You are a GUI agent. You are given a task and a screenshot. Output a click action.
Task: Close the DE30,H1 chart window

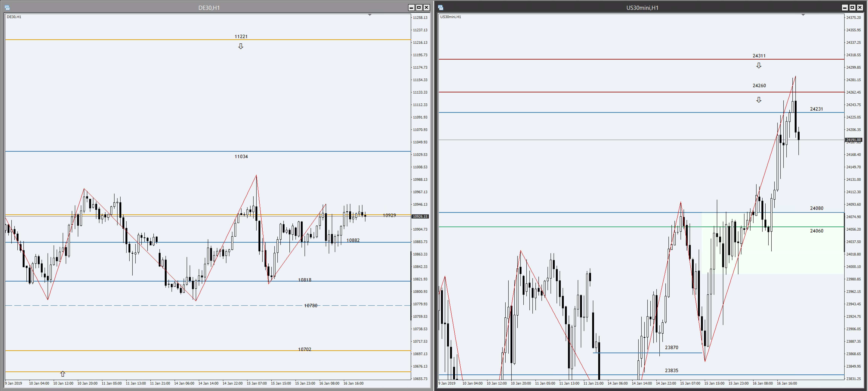coord(426,7)
